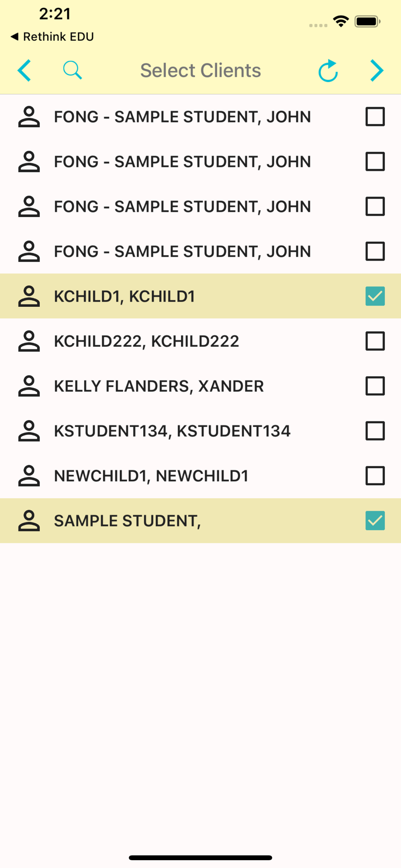The height and width of the screenshot is (868, 401).
Task: Proceed with right chevron arrow
Action: tap(377, 70)
